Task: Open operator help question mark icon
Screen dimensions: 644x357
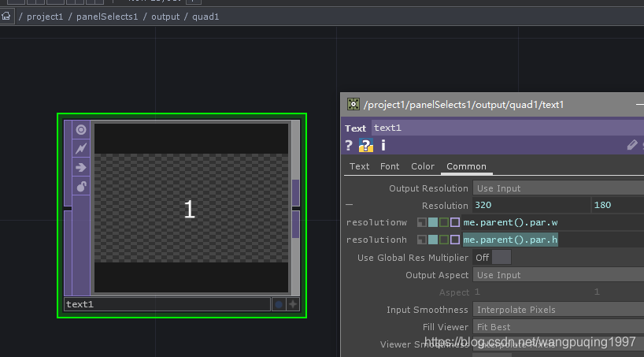Action: (x=349, y=145)
